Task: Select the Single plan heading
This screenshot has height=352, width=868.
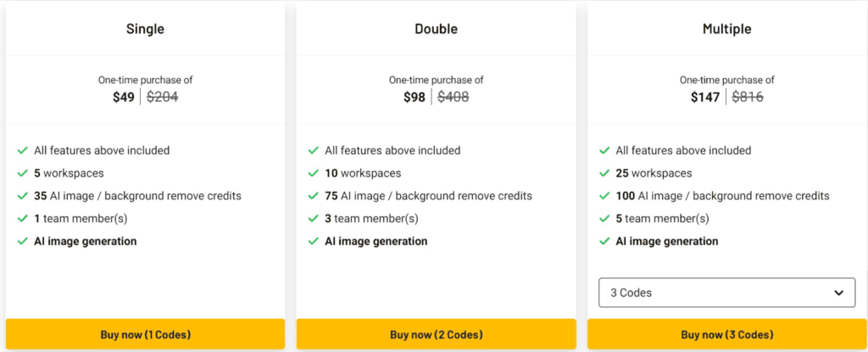Action: click(x=145, y=29)
